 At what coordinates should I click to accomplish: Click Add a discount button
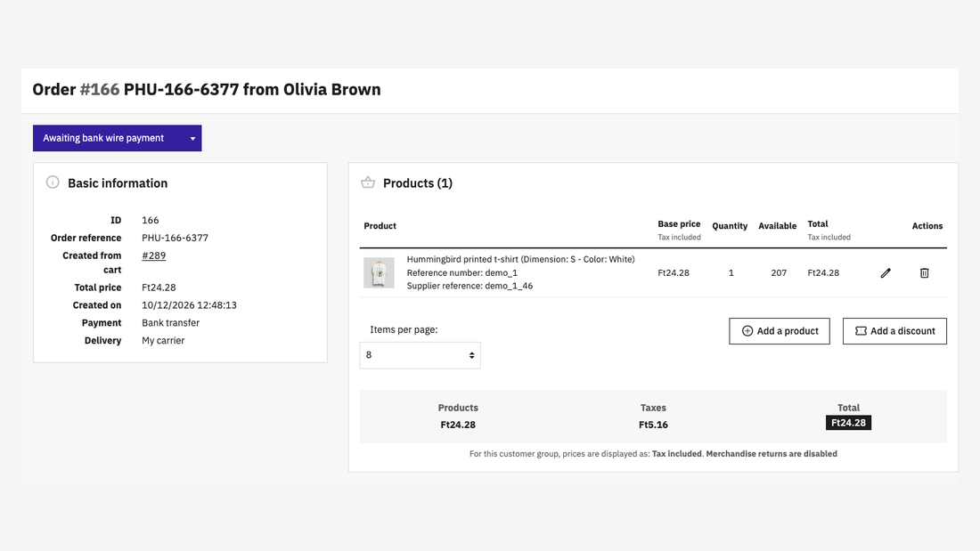tap(894, 331)
